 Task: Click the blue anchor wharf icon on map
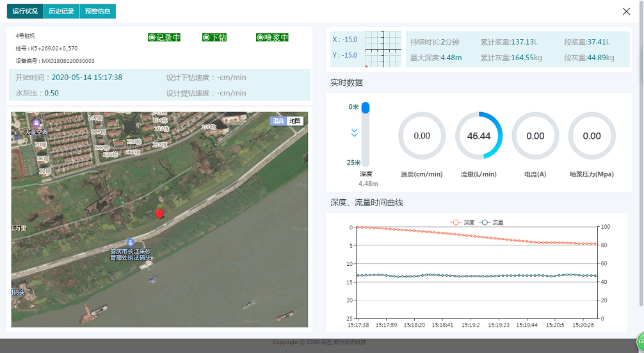(130, 242)
